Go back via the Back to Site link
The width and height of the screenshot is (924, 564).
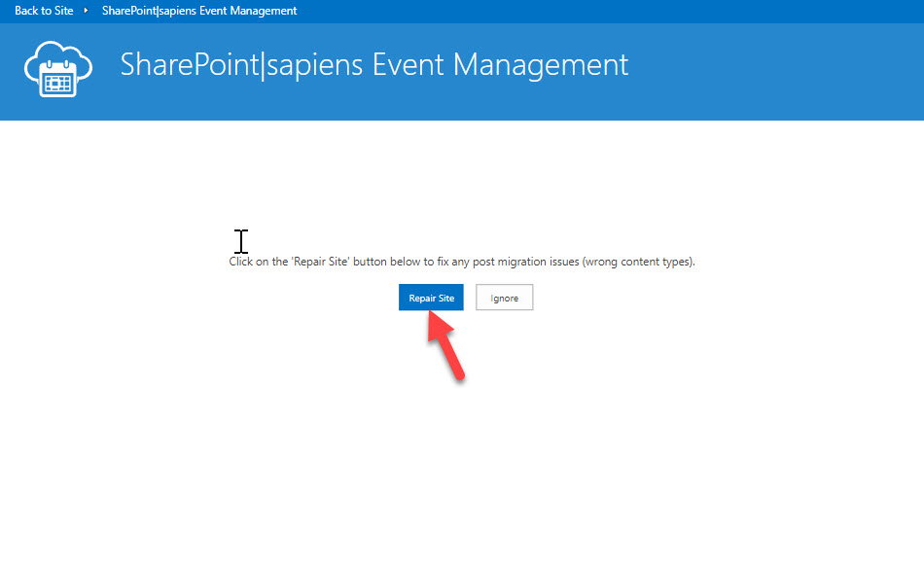coord(44,11)
